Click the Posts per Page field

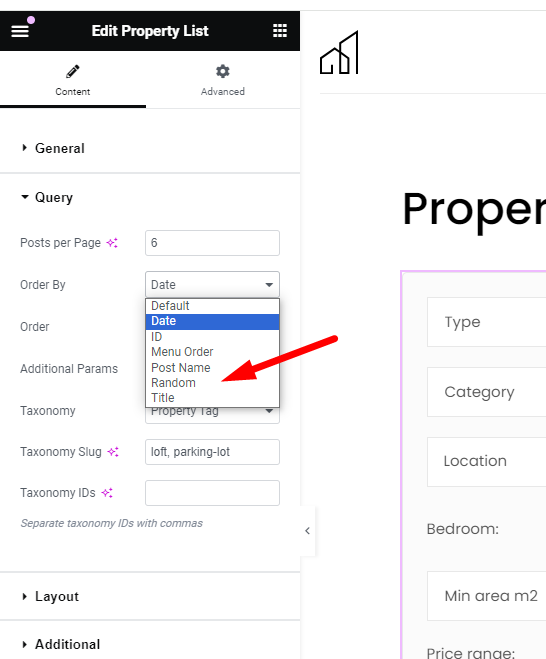[x=212, y=243]
